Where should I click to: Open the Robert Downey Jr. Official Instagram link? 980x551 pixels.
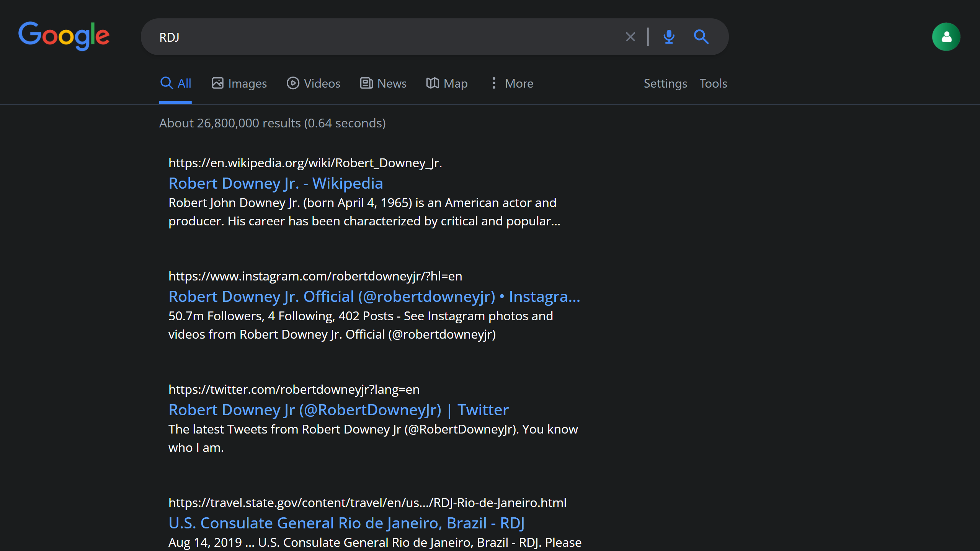click(x=374, y=297)
